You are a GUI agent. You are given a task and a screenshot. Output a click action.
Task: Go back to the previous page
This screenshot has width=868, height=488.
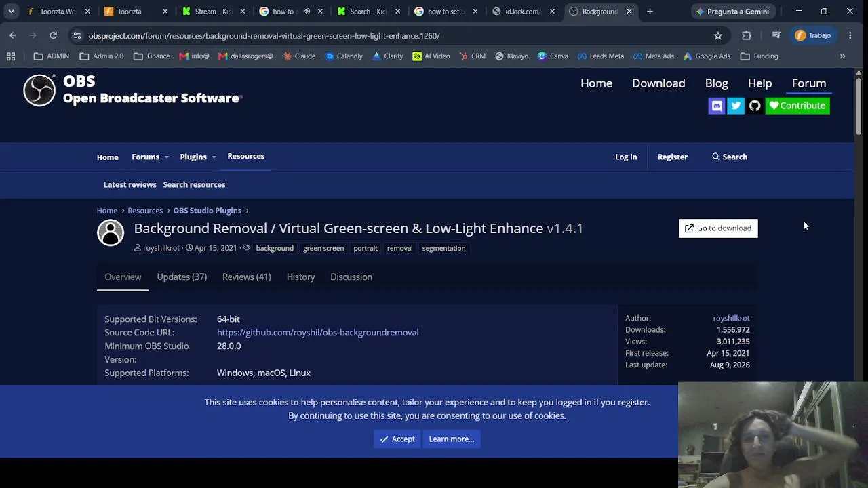[13, 35]
